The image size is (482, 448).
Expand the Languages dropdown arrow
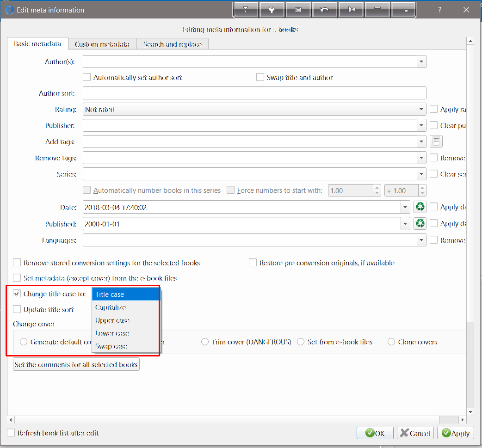[x=421, y=240]
